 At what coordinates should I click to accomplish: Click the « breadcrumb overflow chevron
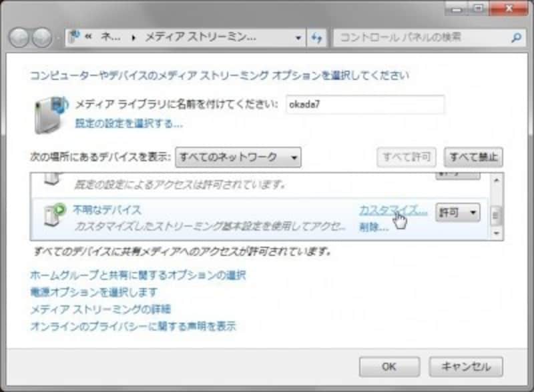(89, 37)
